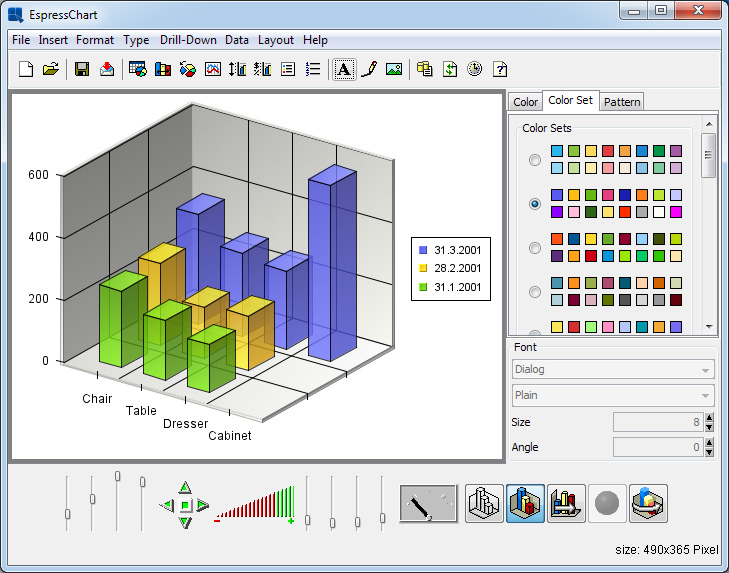Screen dimensions: 729x573
Task: Open the data table with pie chart icon
Action: coord(138,69)
